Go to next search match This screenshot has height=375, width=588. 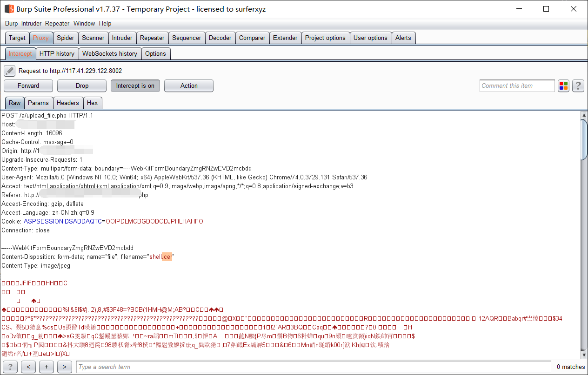pyautogui.click(x=65, y=367)
